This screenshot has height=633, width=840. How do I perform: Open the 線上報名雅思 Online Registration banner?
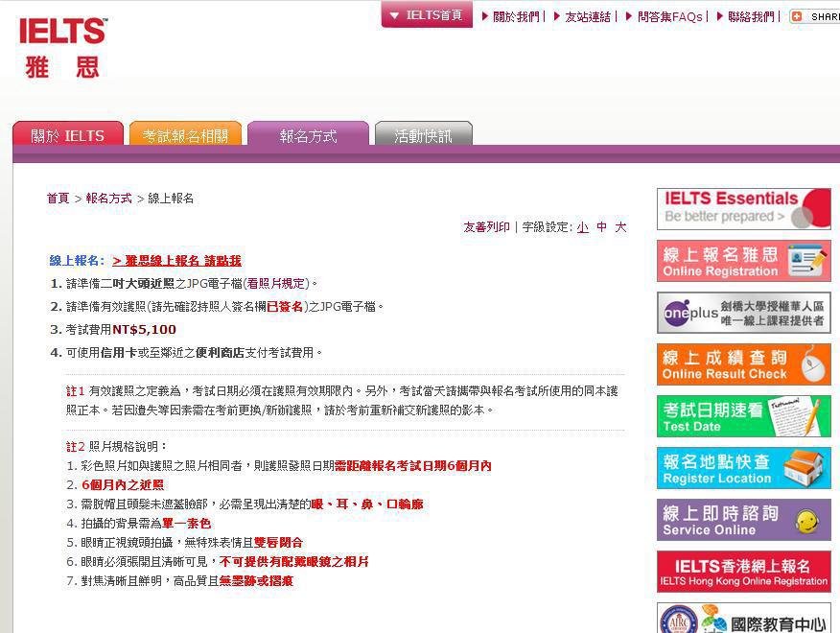pos(743,261)
